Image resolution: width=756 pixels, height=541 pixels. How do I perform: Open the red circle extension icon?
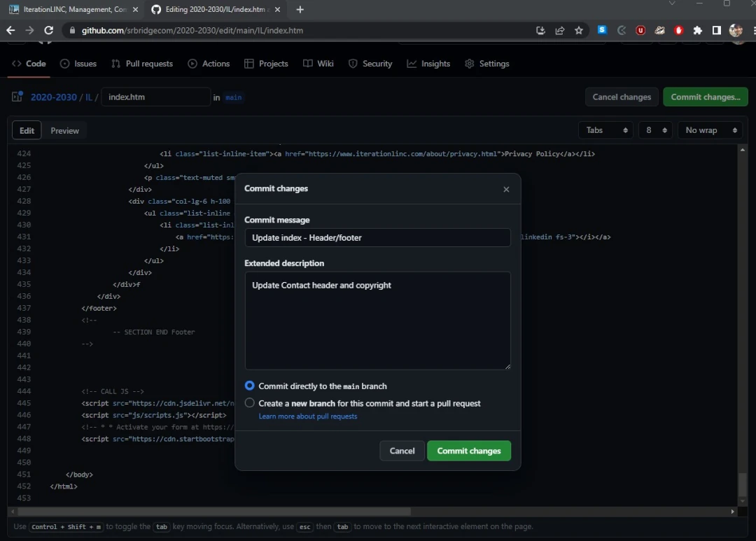tap(679, 30)
